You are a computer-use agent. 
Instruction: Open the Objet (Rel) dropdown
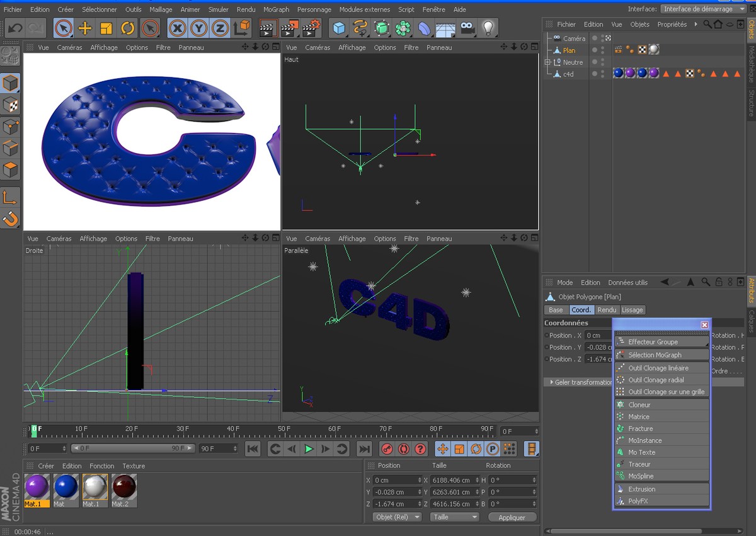(x=398, y=517)
